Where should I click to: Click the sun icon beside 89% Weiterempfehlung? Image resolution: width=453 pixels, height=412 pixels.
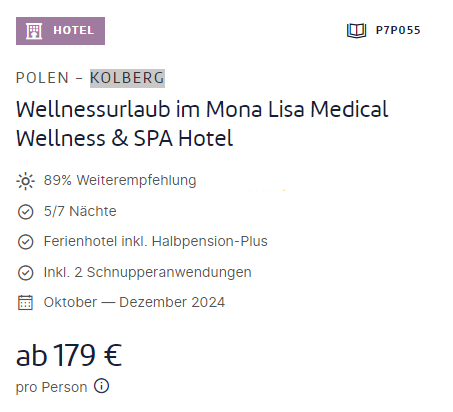[x=25, y=181]
